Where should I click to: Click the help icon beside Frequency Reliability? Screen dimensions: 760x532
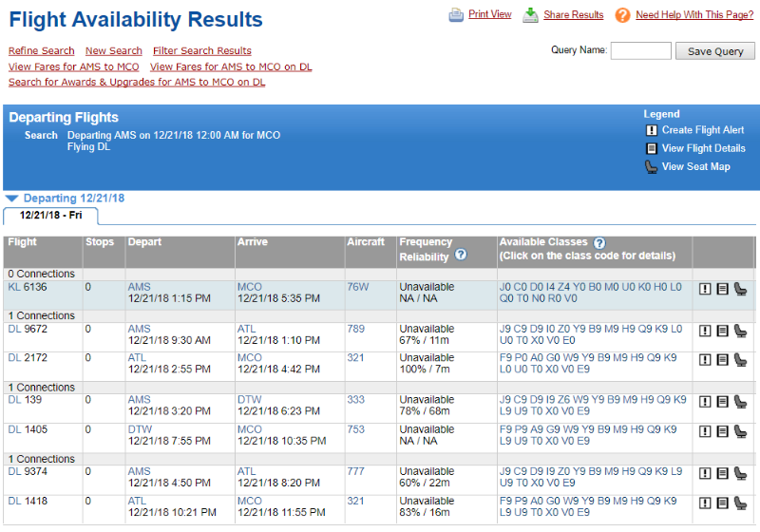[x=461, y=255]
